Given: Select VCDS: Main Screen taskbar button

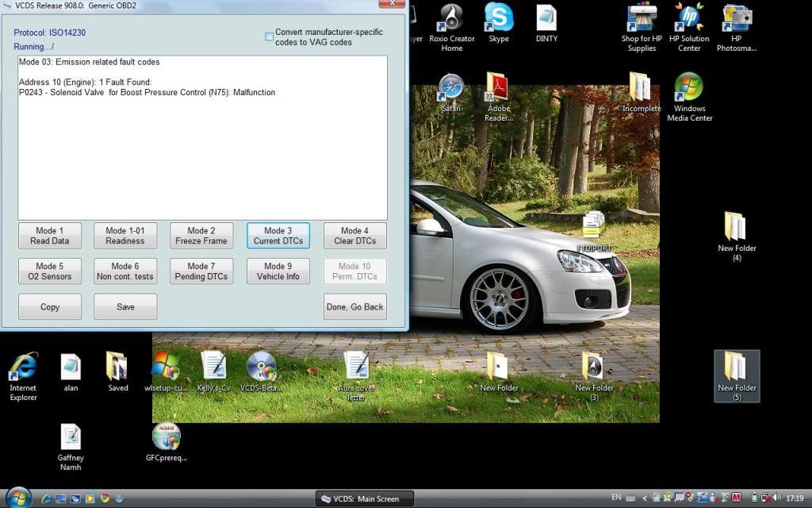Looking at the screenshot, I should [365, 498].
